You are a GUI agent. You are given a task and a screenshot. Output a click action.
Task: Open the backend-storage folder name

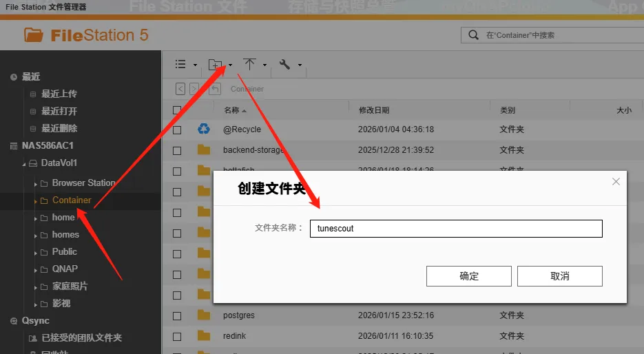pos(253,150)
